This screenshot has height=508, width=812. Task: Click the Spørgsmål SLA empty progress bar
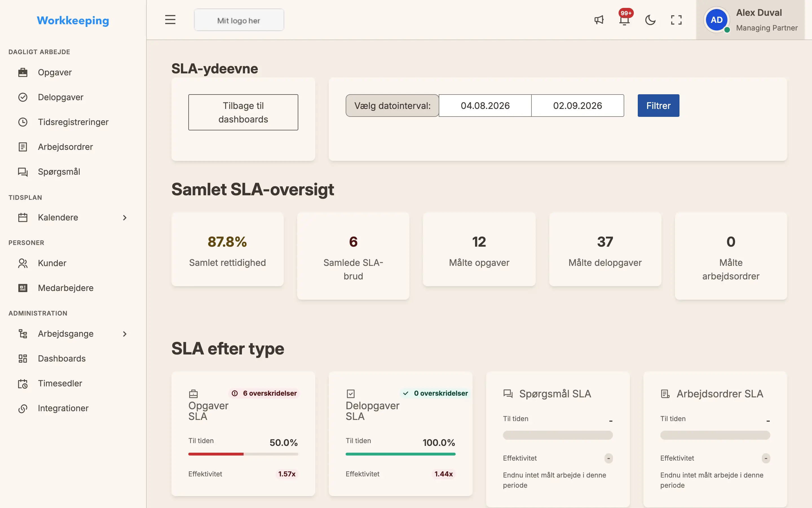558,435
